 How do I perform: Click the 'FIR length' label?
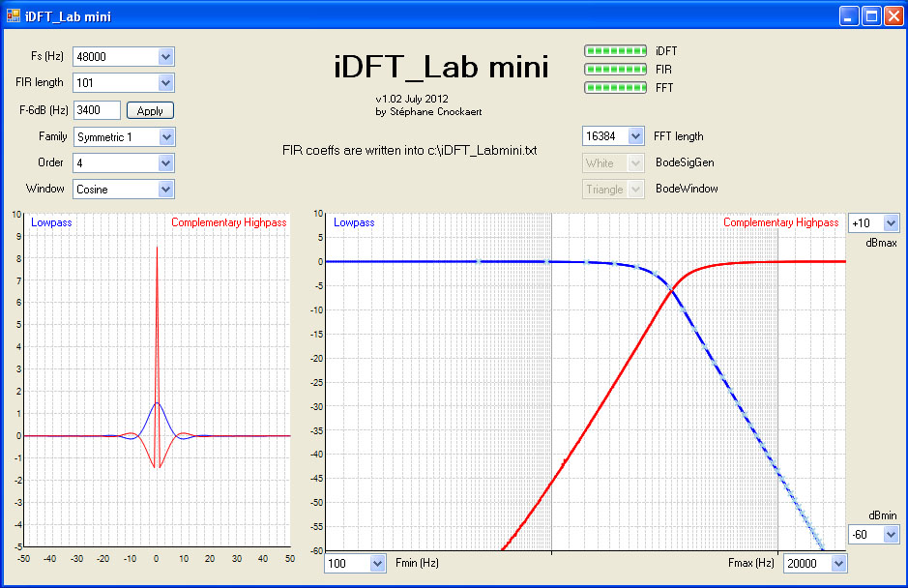(x=40, y=82)
